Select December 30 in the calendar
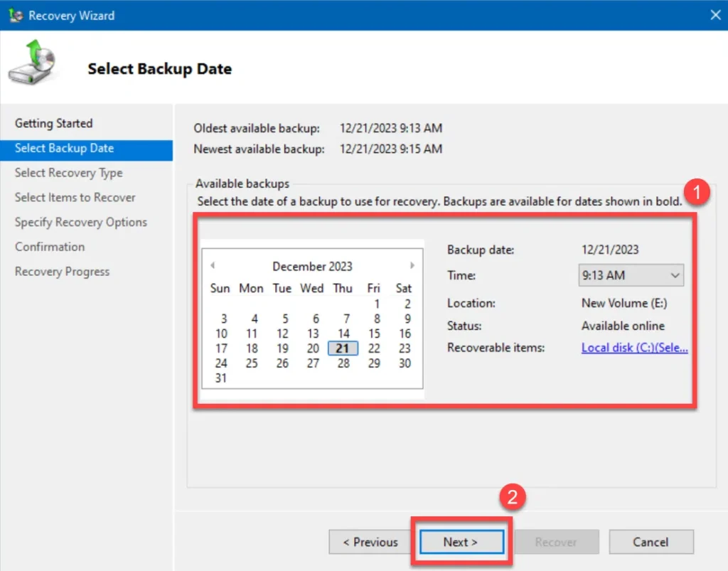The height and width of the screenshot is (571, 728). (405, 363)
